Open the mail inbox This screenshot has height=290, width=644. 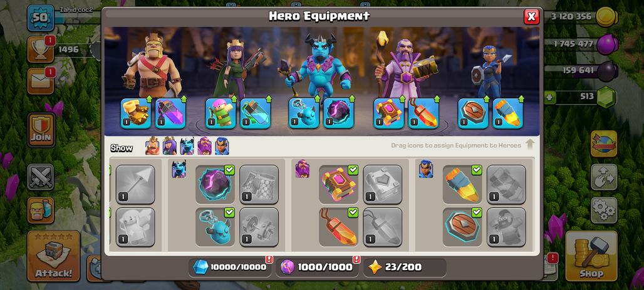click(41, 81)
